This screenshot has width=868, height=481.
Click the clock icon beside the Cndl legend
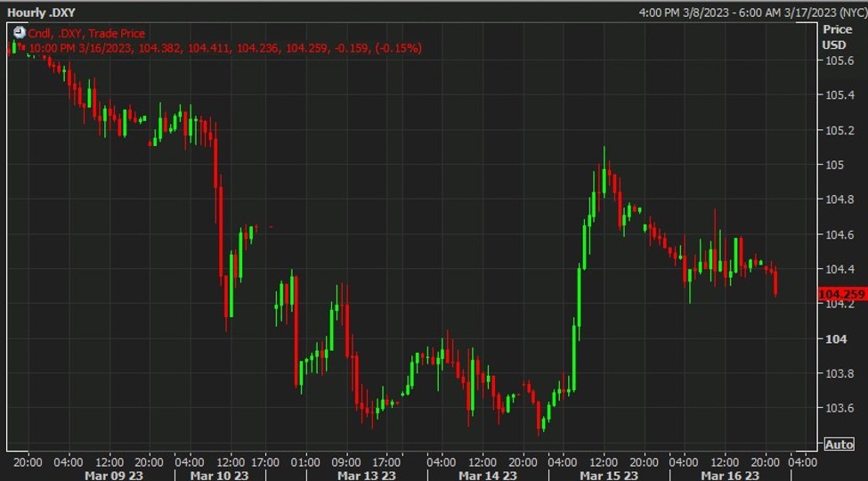coord(20,33)
